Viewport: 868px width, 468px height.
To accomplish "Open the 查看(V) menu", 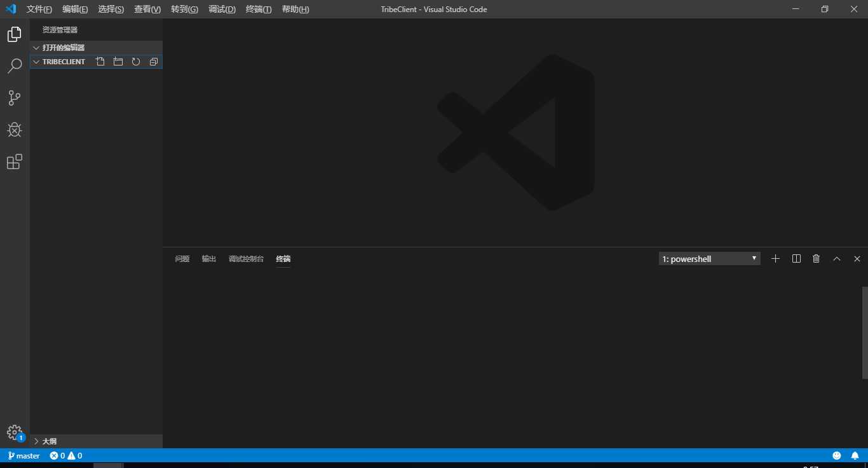I will tap(147, 10).
